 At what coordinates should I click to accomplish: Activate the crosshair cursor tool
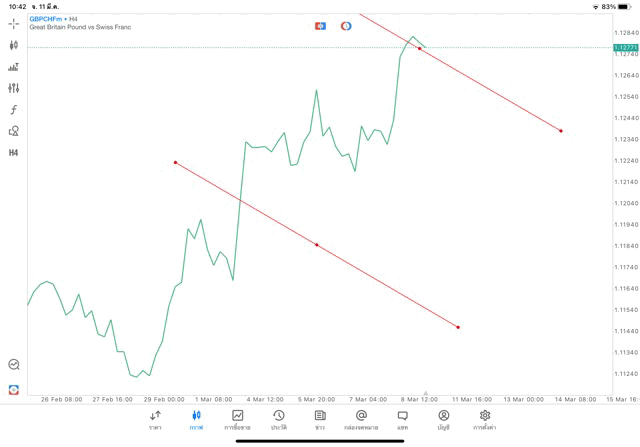[x=13, y=23]
